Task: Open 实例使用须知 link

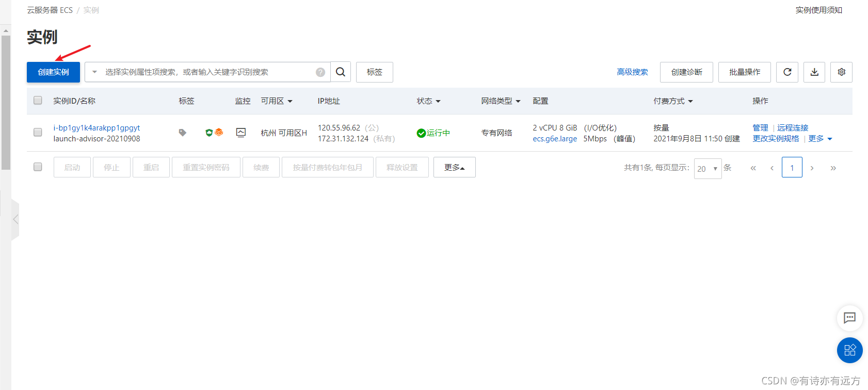Action: coord(819,10)
